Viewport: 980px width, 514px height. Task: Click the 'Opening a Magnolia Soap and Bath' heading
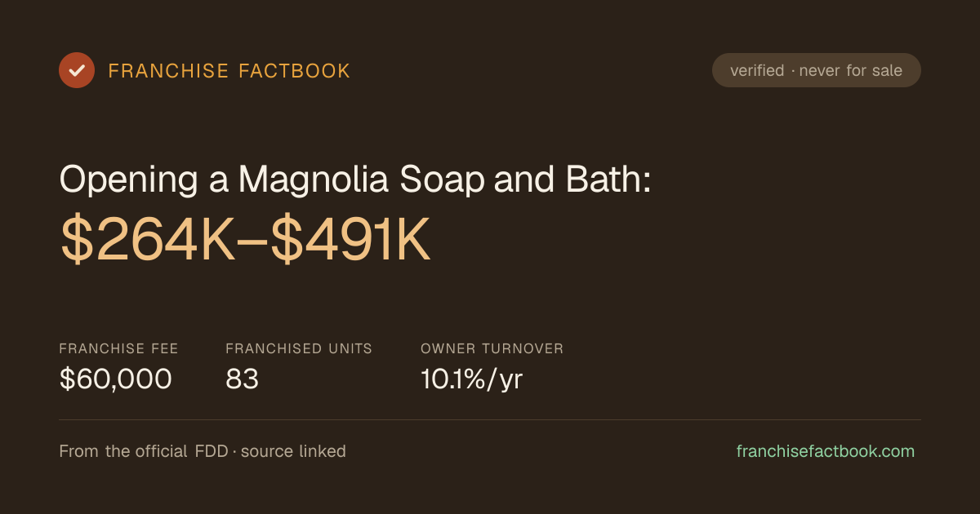point(355,179)
